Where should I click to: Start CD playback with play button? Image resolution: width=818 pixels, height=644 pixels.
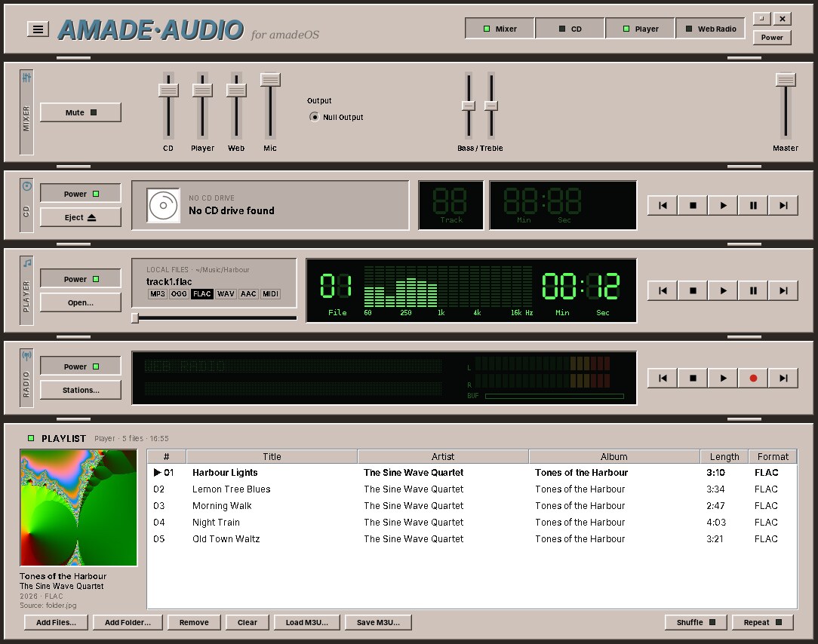[723, 205]
